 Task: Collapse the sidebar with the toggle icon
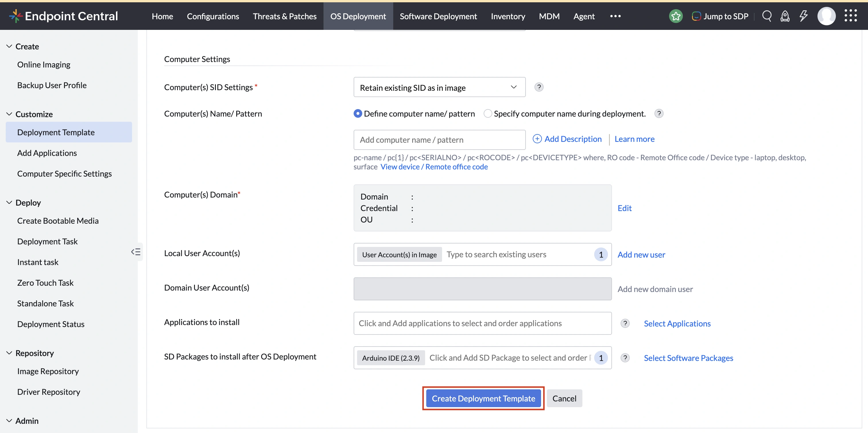[x=136, y=252]
